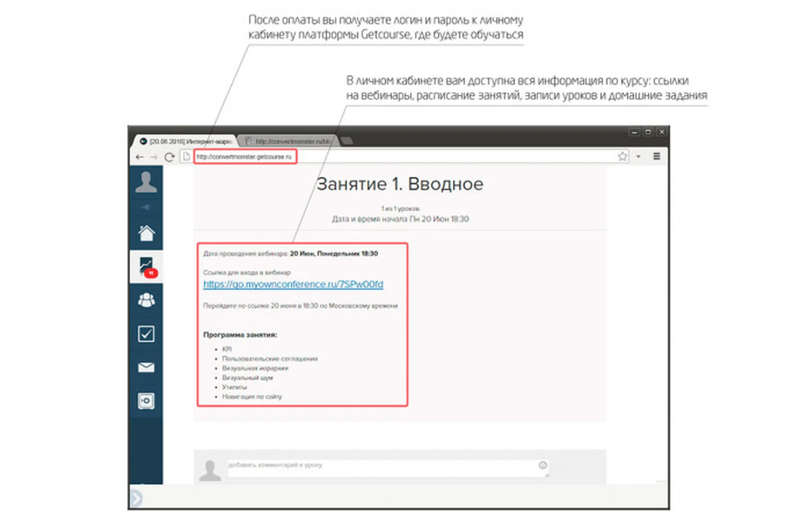Click the reload page icon in the browser
This screenshot has width=798, height=532.
coord(170,157)
